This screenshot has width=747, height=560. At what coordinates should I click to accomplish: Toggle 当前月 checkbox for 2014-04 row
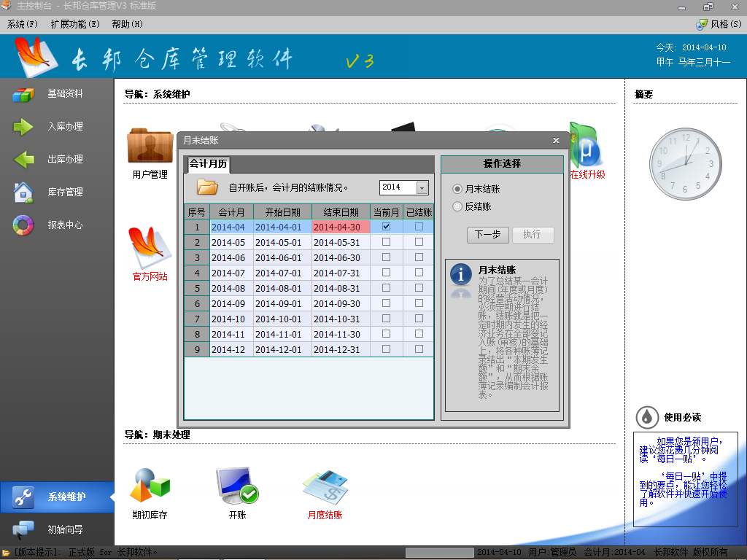[x=387, y=227]
